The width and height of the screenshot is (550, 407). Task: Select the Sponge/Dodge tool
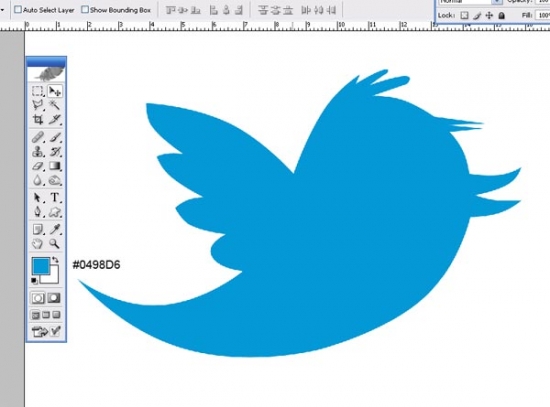55,180
